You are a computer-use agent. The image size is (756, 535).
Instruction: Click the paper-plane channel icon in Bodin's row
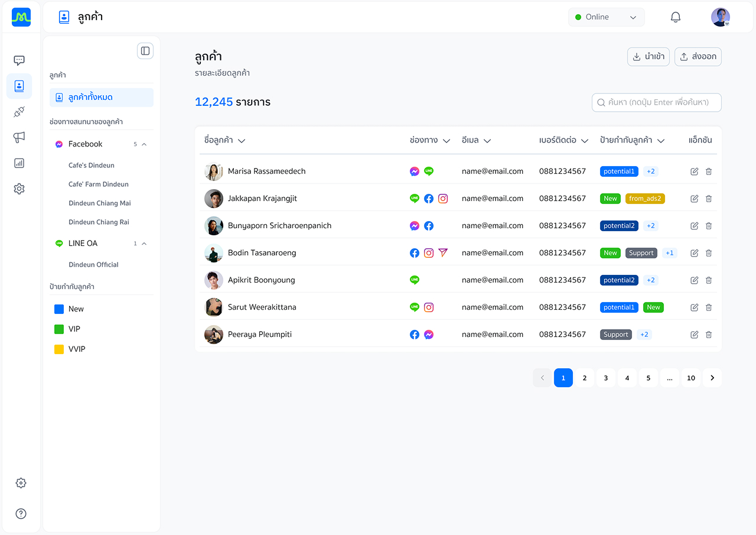[443, 253]
